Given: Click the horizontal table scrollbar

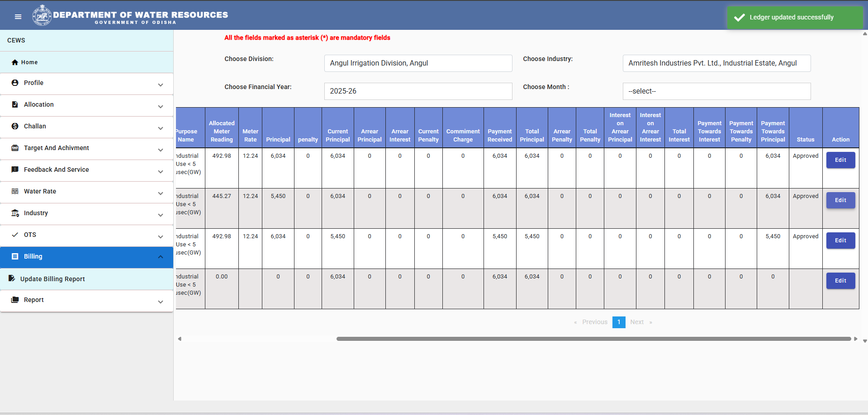Looking at the screenshot, I should 593,339.
